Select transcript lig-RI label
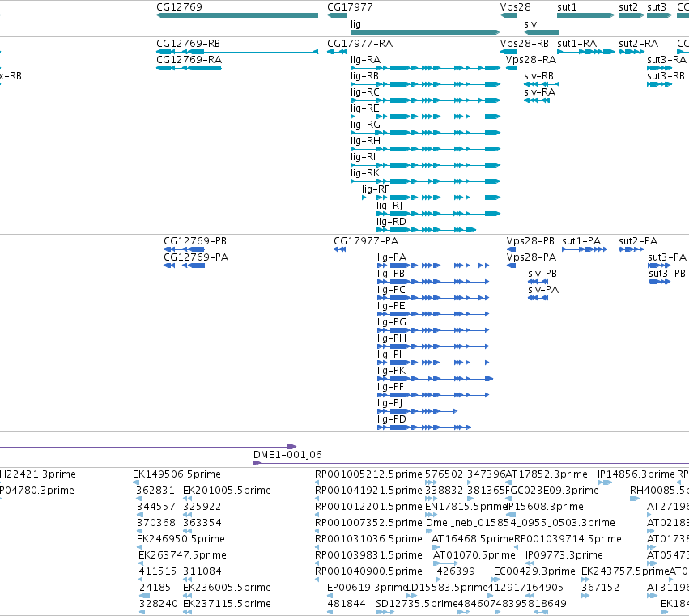689x616 pixels. pyautogui.click(x=363, y=157)
